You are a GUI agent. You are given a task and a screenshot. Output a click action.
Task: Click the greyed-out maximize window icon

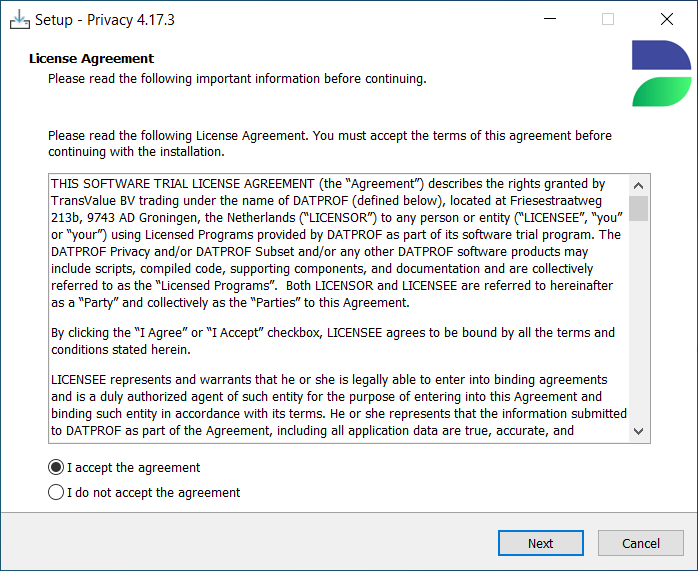click(608, 19)
